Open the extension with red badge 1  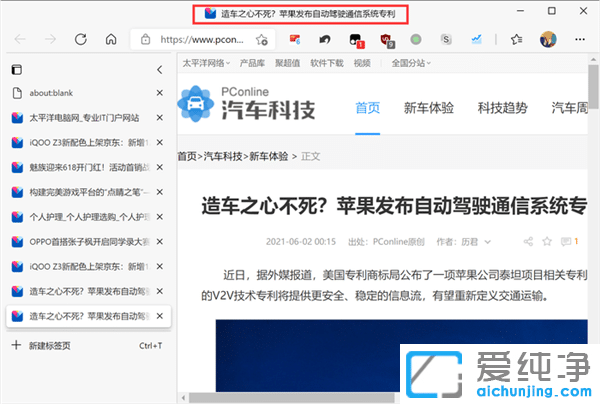point(356,40)
